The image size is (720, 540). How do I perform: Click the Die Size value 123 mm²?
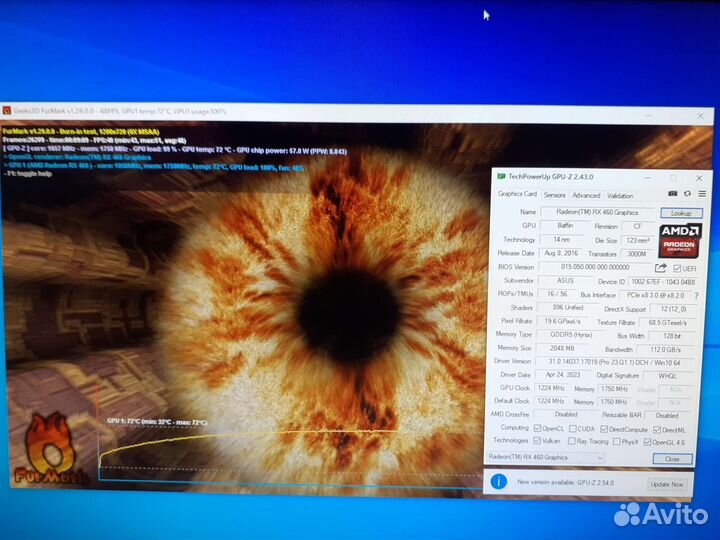tap(637, 240)
